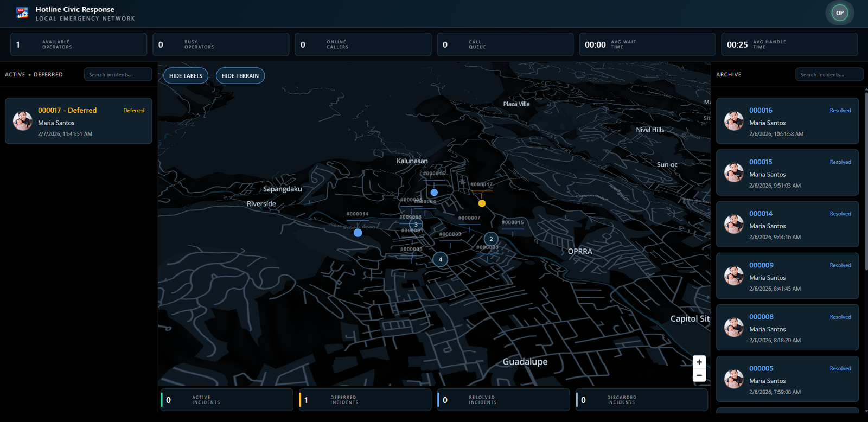Click the Resolved status on incident 000015
868x422 pixels.
[840, 162]
